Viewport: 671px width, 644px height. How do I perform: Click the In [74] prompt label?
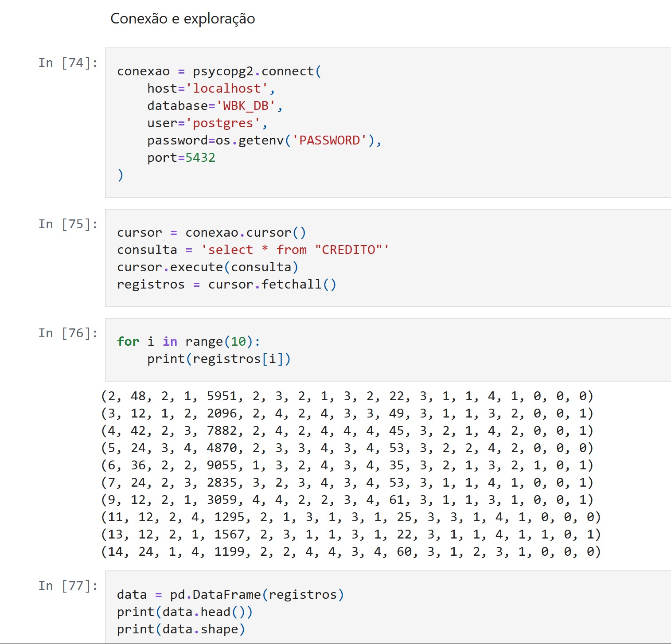pyautogui.click(x=68, y=63)
